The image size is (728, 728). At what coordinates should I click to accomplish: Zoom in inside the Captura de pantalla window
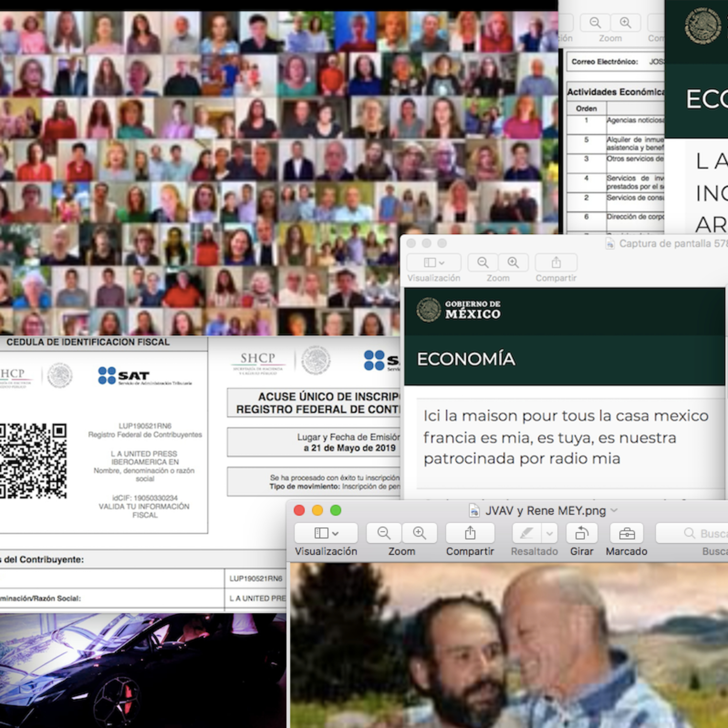513,263
